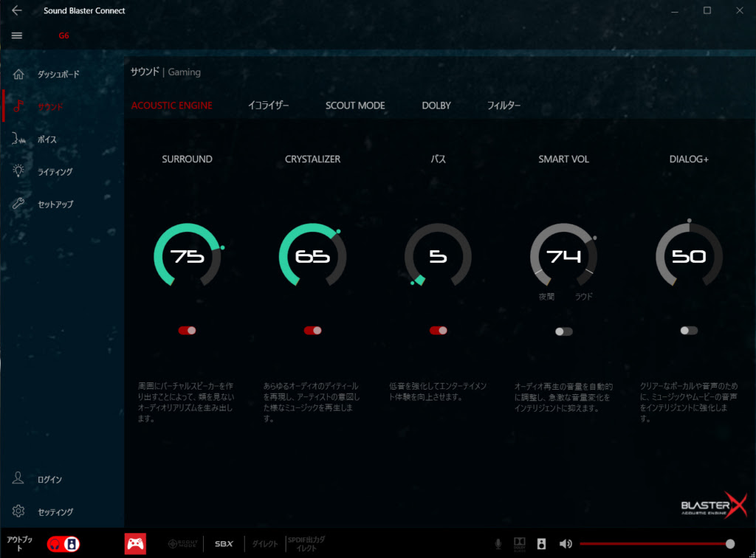The width and height of the screenshot is (756, 558).
Task: Click the アウトプット output label
Action: (x=19, y=544)
